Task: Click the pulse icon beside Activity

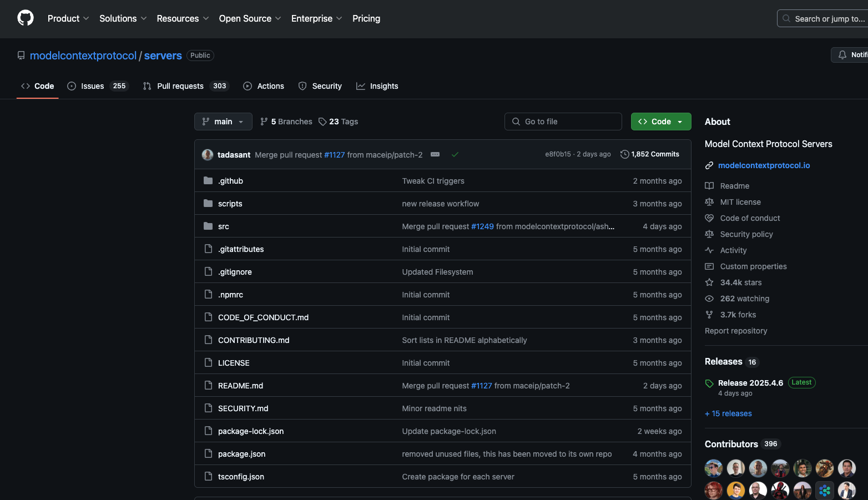Action: point(709,250)
